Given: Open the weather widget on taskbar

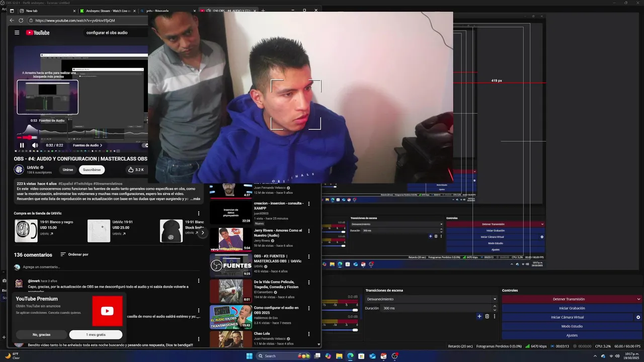Looking at the screenshot, I should click(x=12, y=355).
